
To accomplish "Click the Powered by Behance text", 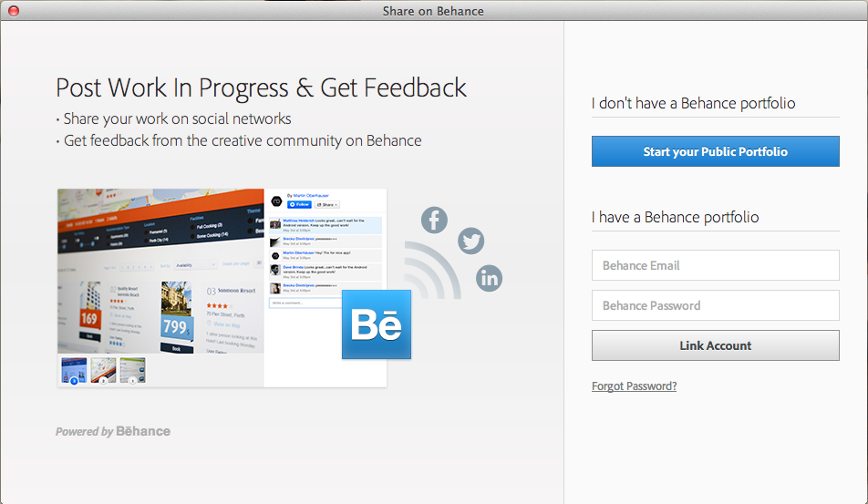I will coord(113,431).
